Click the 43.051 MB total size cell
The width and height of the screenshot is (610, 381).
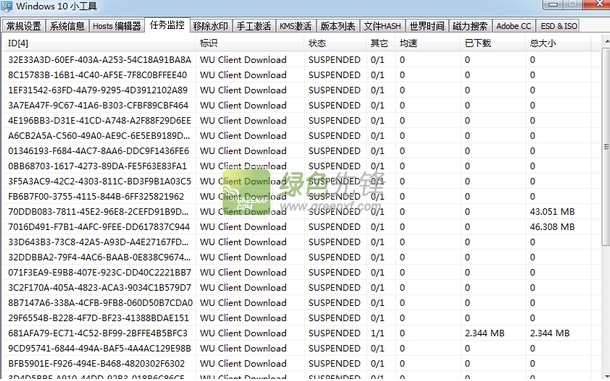pyautogui.click(x=552, y=211)
